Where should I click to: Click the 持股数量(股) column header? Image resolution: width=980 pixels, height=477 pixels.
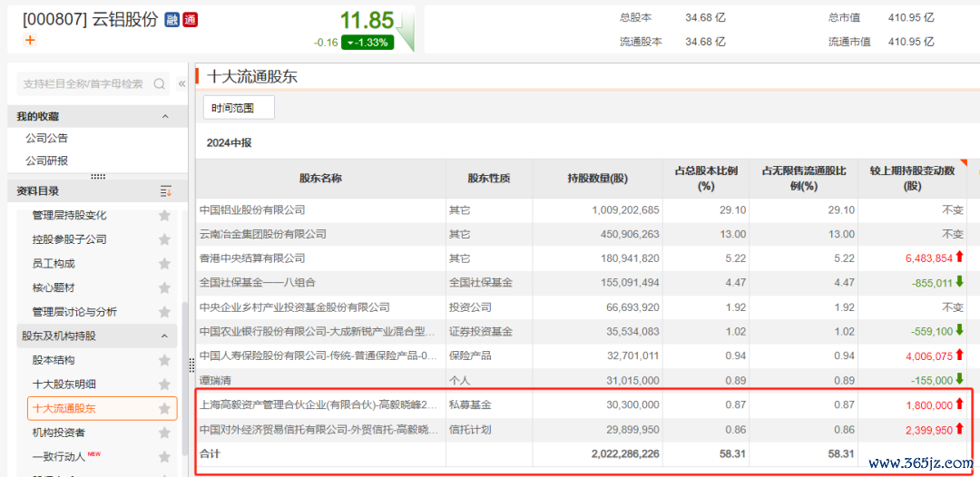[x=597, y=178]
